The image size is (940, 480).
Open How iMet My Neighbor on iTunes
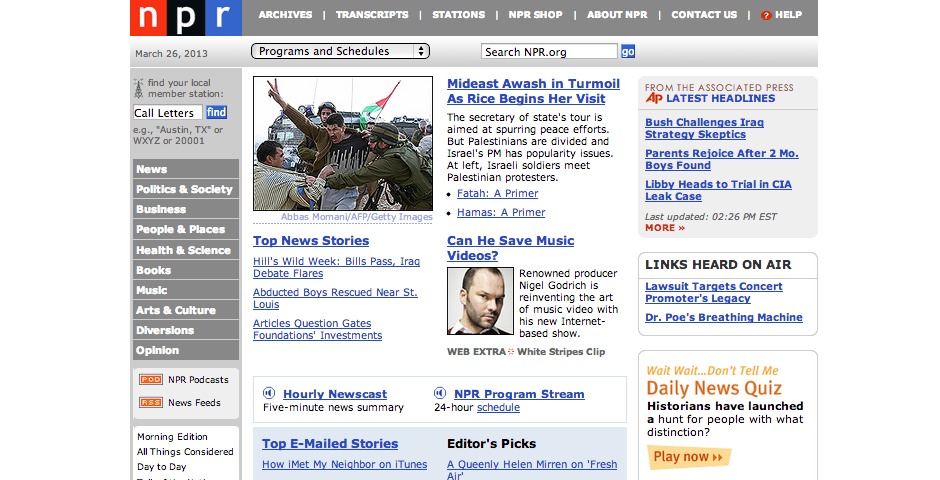tap(345, 464)
